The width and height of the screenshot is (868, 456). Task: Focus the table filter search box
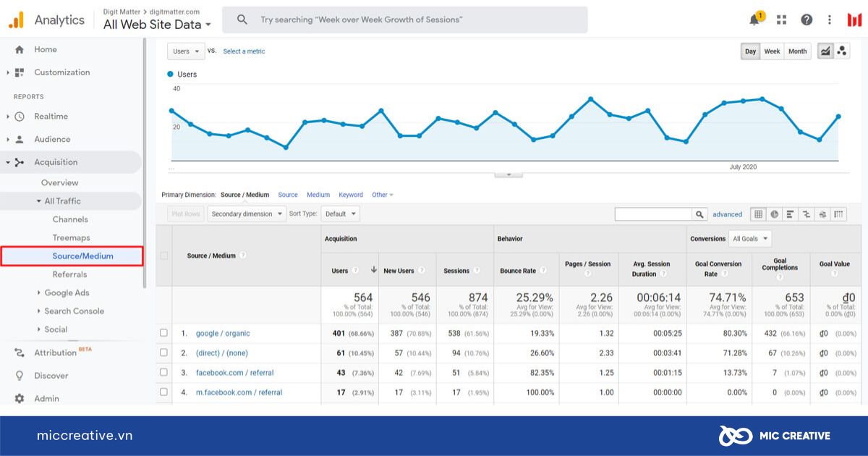[x=654, y=214]
